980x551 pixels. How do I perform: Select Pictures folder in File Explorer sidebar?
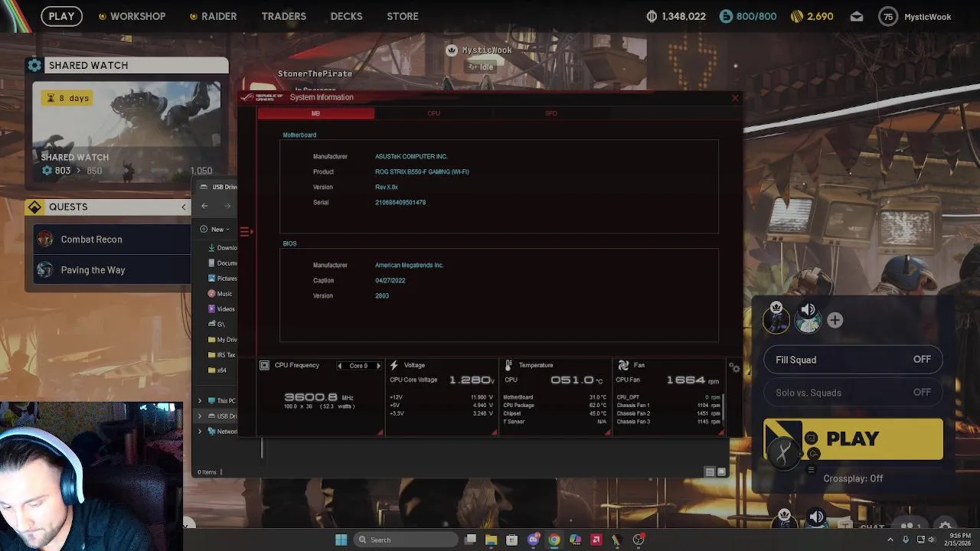click(222, 279)
